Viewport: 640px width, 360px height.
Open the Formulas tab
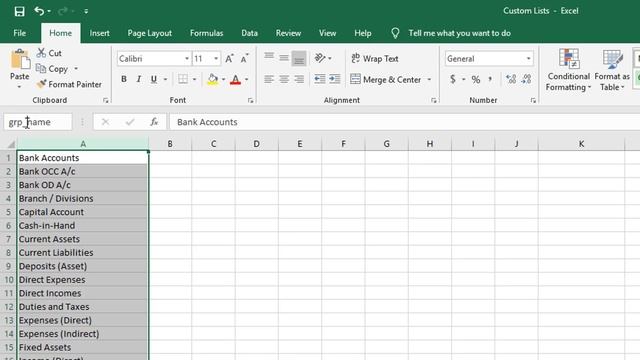[x=207, y=33]
